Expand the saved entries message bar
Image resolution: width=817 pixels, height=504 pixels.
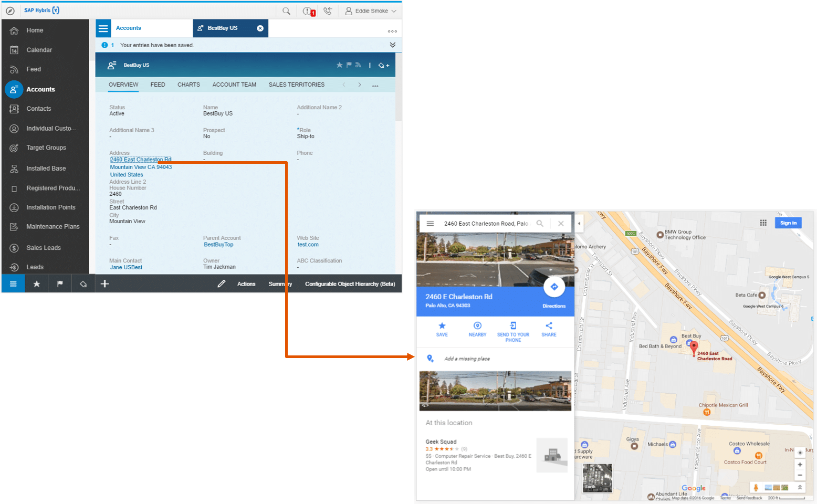pos(392,45)
